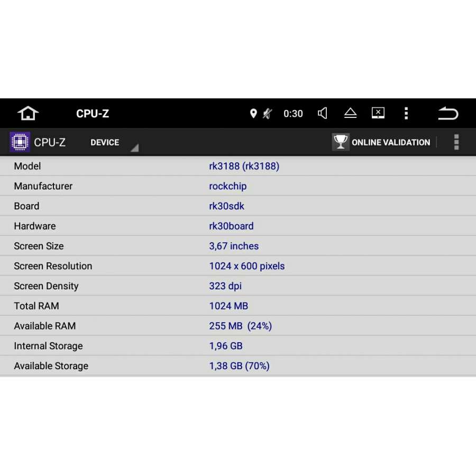Image resolution: width=476 pixels, height=476 pixels.
Task: Select the Board label
Action: pyautogui.click(x=26, y=206)
